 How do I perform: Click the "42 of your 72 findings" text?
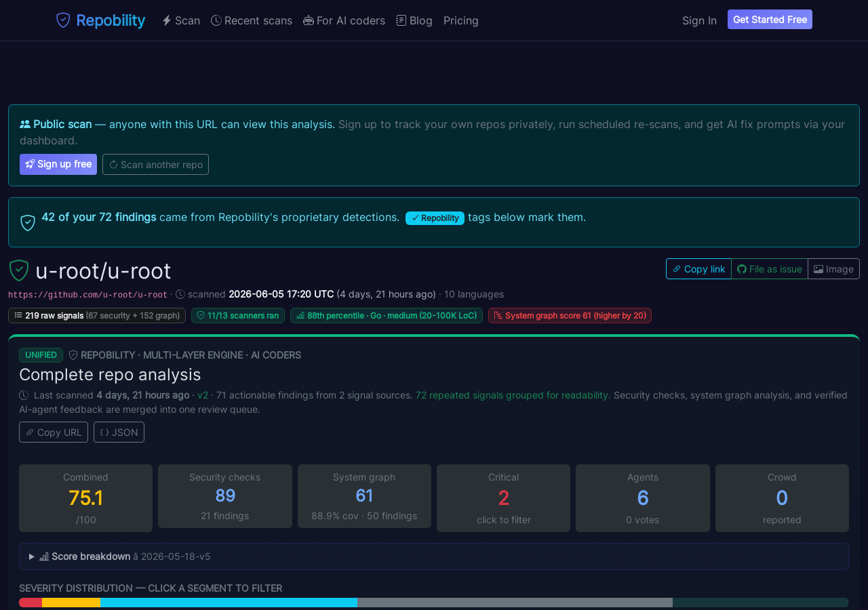(99, 217)
